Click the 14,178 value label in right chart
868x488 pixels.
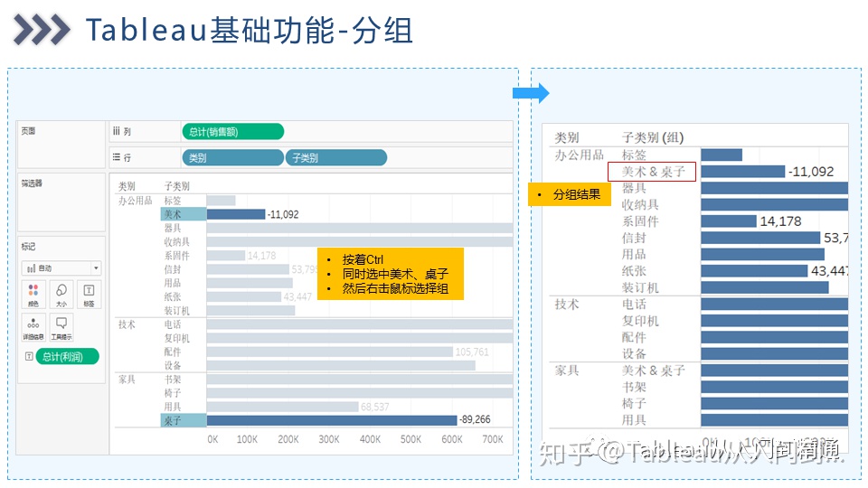780,221
